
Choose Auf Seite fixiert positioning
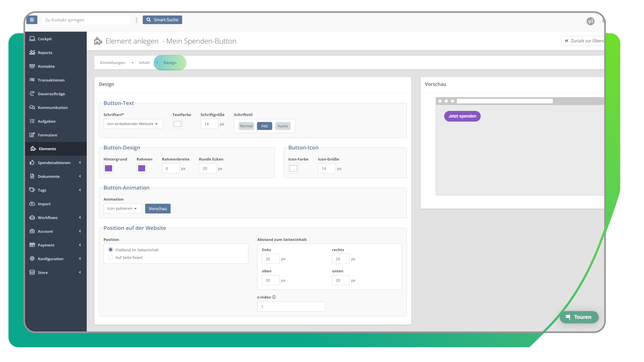coord(110,257)
